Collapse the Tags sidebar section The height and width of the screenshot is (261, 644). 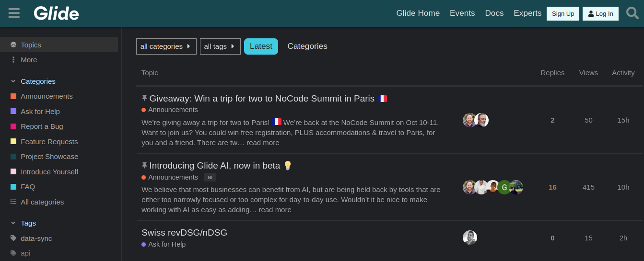click(13, 223)
